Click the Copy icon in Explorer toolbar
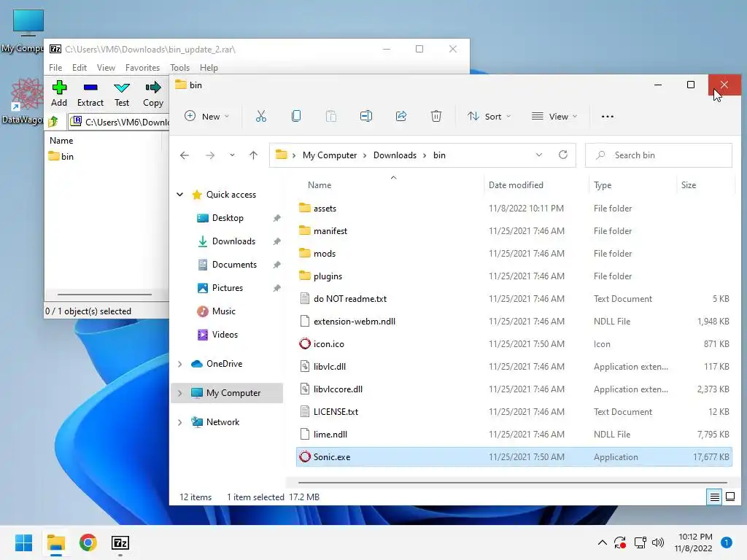747x560 pixels. coord(296,116)
